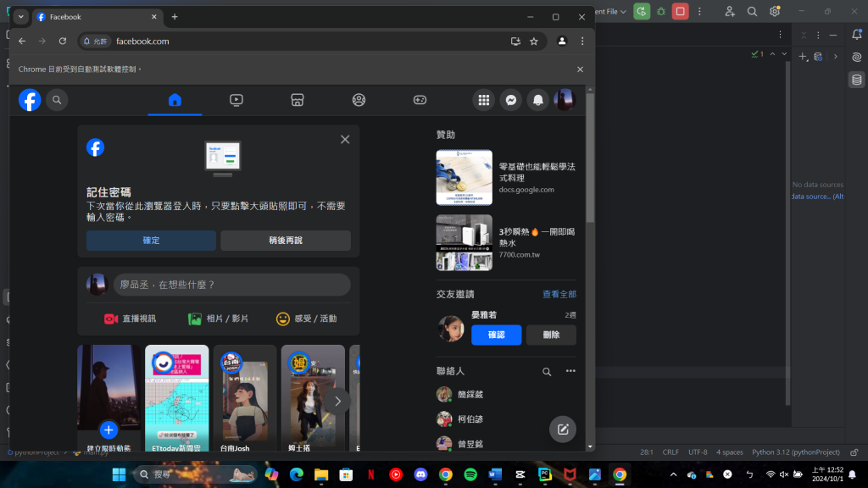
Task: Open the account profile picture menu
Action: click(x=565, y=100)
